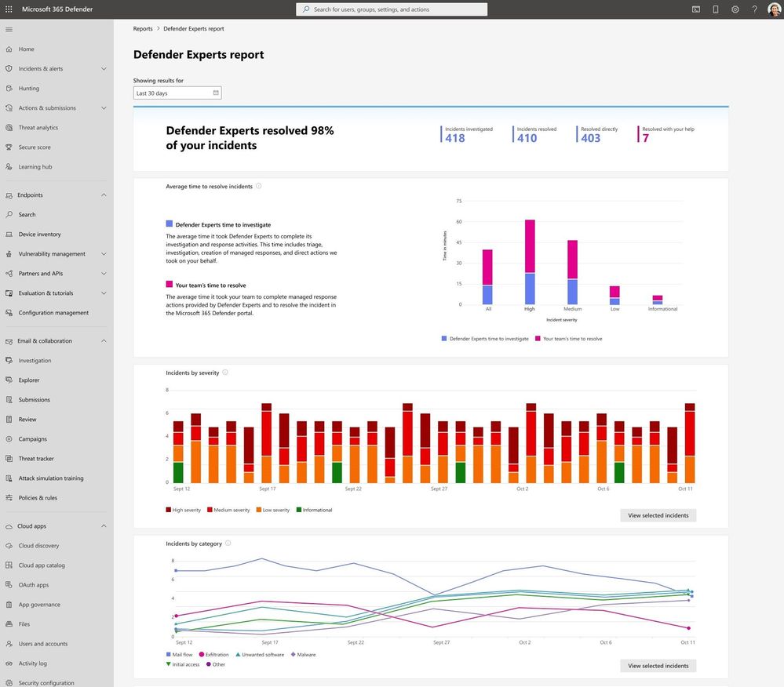Toggle the Malware legend entry
Viewport: 784px width, 687px height.
pyautogui.click(x=303, y=655)
